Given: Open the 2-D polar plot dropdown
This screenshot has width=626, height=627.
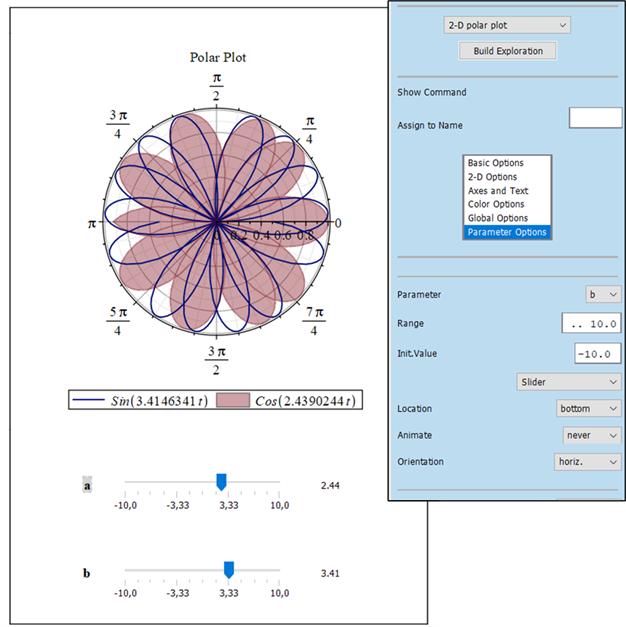Looking at the screenshot, I should coord(507,25).
